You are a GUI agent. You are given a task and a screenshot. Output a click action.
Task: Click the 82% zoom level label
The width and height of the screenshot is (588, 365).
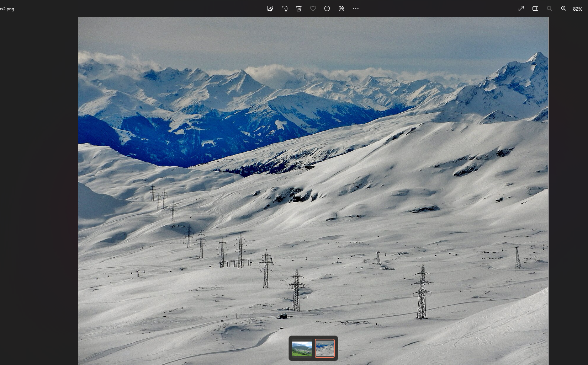(x=578, y=9)
